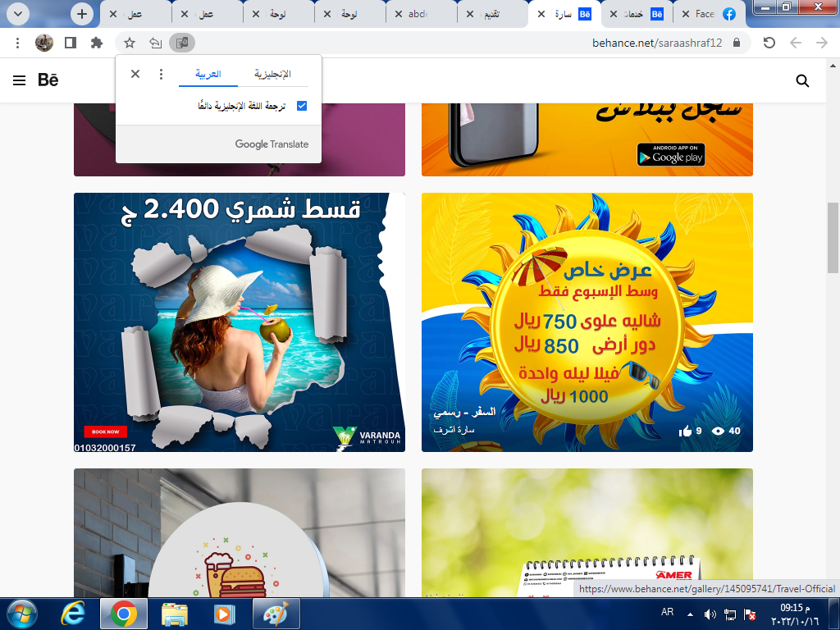Image resolution: width=840 pixels, height=630 pixels.
Task: Open the media player taskbar icon
Action: 225,614
